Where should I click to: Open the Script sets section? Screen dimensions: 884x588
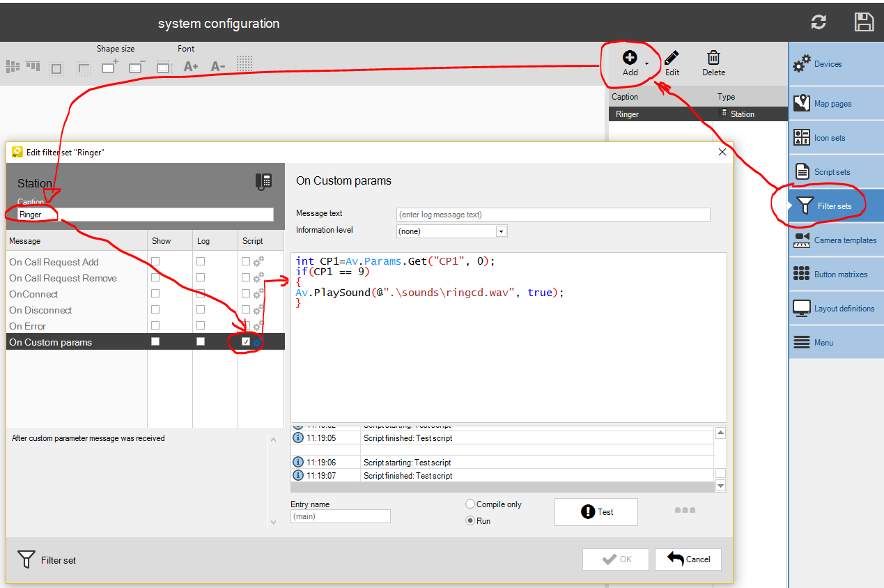point(832,172)
